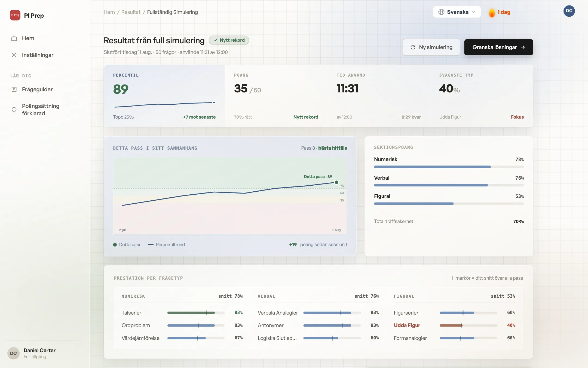The width and height of the screenshot is (588, 368).
Task: Click the Frågeguider document icon
Action: (x=14, y=89)
